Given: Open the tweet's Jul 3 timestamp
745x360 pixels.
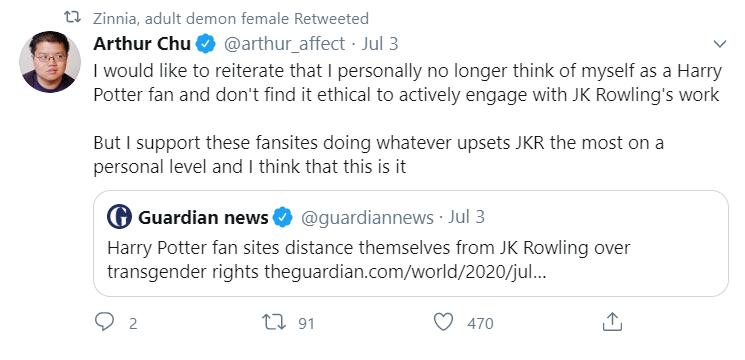Looking at the screenshot, I should 380,44.
